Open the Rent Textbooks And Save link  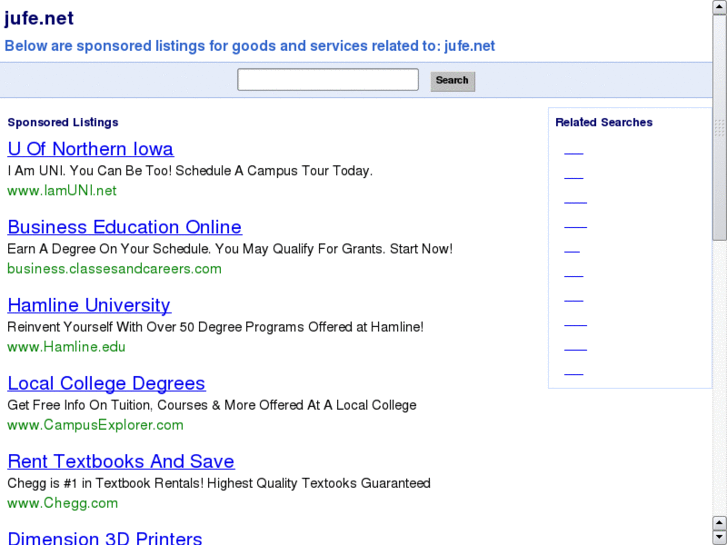[121, 462]
